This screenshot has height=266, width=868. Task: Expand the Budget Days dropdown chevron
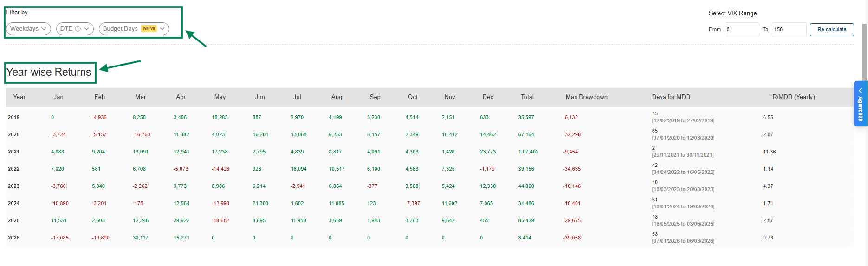[162, 29]
